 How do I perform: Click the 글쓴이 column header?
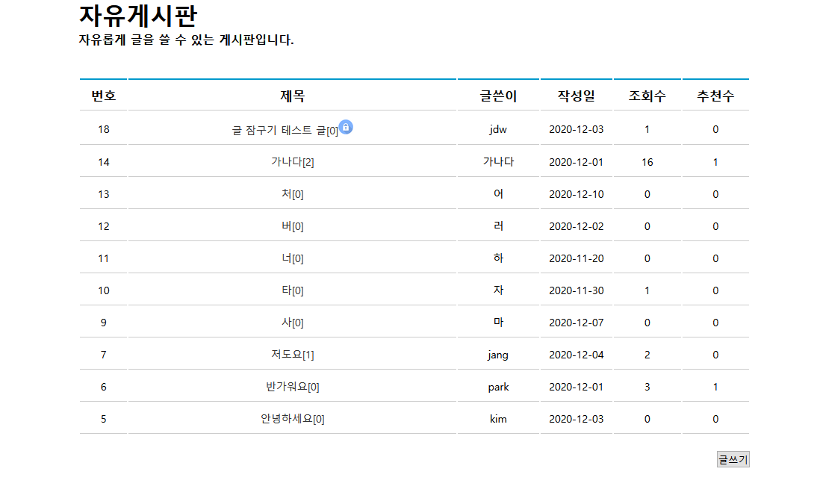pos(498,96)
